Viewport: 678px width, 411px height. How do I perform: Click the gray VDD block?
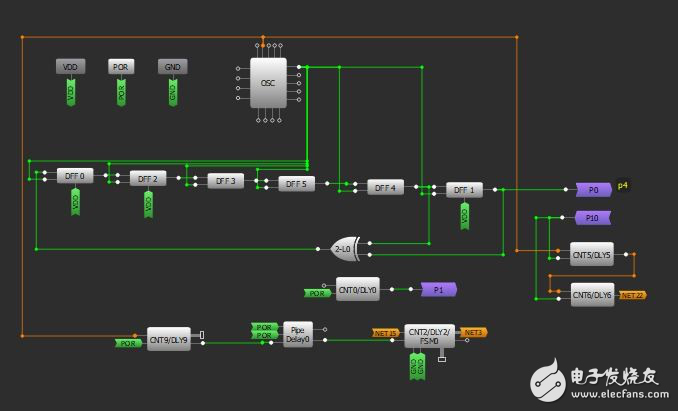click(70, 66)
